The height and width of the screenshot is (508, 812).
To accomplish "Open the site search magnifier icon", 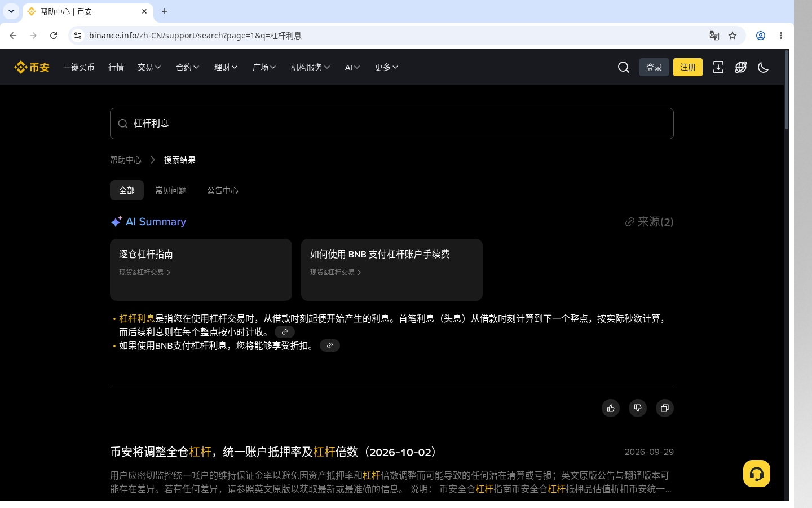I will (624, 67).
